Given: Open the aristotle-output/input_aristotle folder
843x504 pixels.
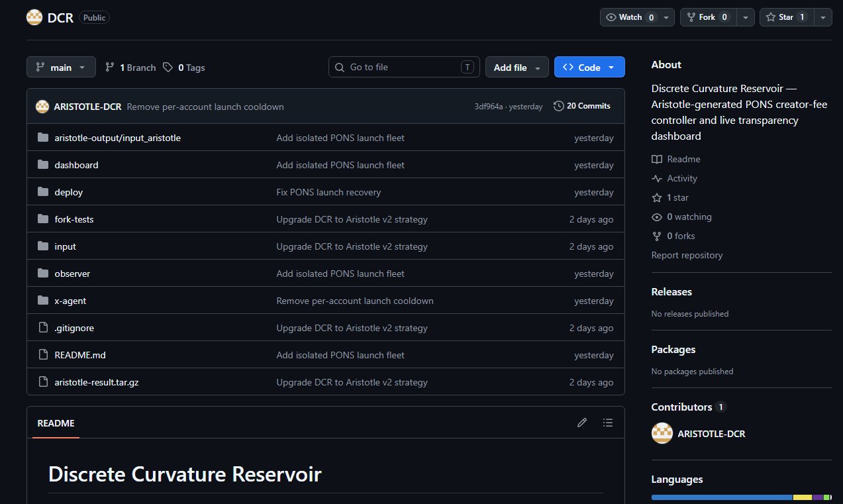Looking at the screenshot, I should [118, 138].
